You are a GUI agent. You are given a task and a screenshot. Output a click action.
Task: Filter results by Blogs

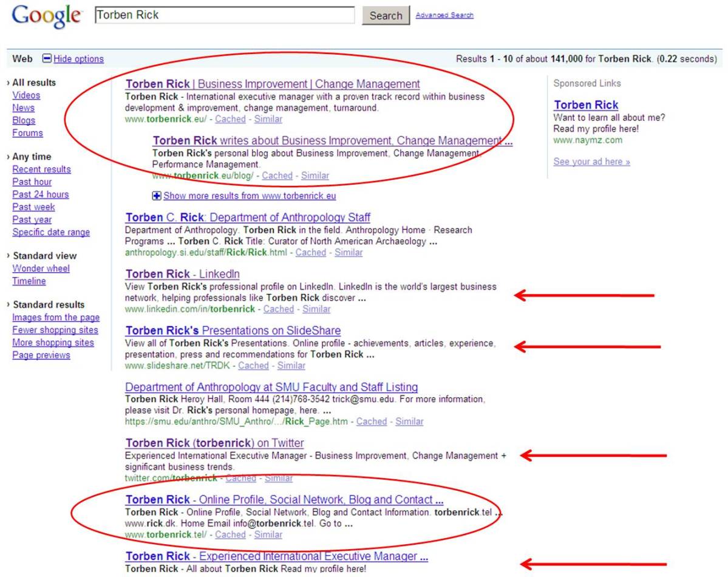(x=24, y=120)
